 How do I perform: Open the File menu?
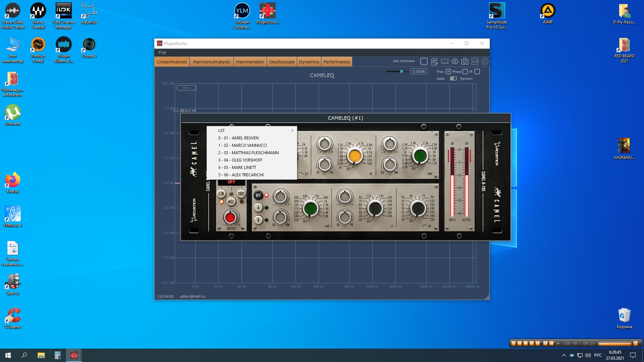pyautogui.click(x=162, y=53)
